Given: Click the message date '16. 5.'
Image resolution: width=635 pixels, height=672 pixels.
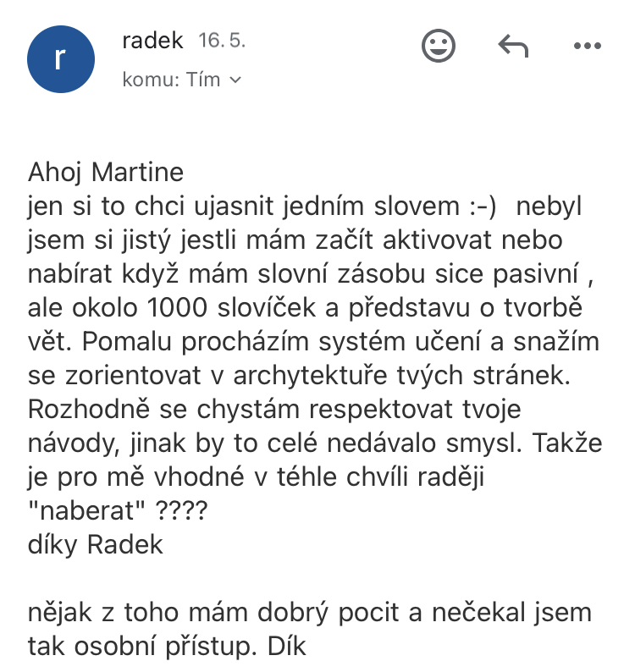Looking at the screenshot, I should click(x=222, y=41).
